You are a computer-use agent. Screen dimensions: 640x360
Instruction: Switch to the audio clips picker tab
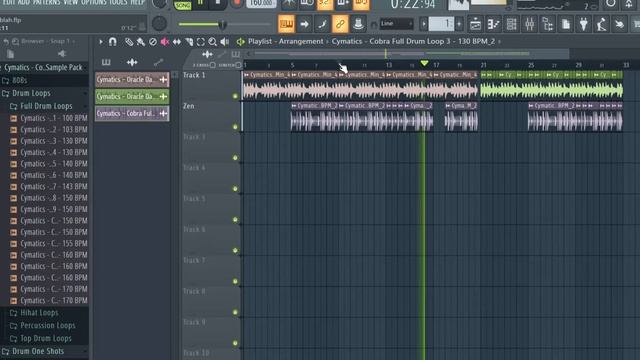click(132, 62)
